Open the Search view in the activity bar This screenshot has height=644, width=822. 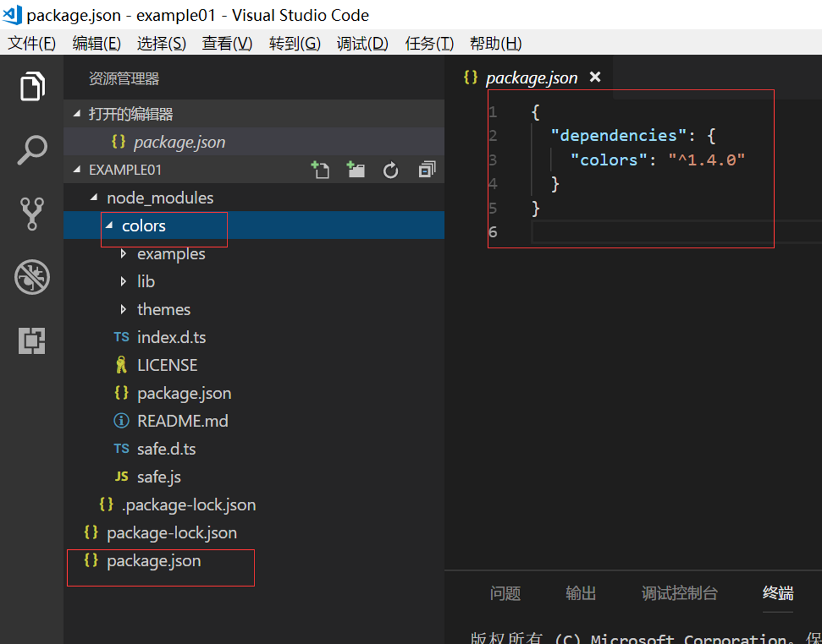click(32, 150)
